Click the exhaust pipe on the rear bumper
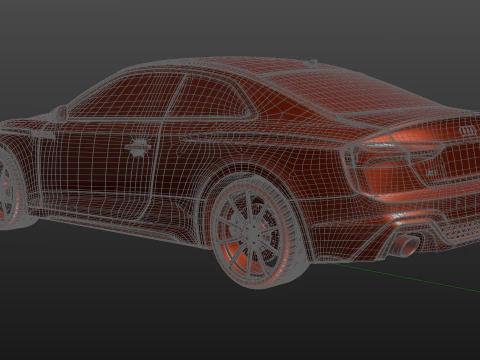This screenshot has width=480, height=360. 404,245
